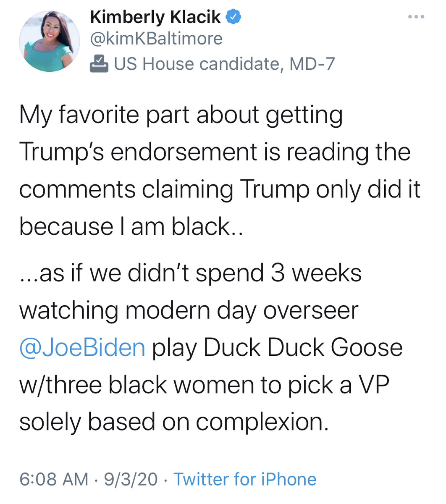The height and width of the screenshot is (504, 446).
Task: Click the word "overseer" in the tweet
Action: tap(310, 311)
